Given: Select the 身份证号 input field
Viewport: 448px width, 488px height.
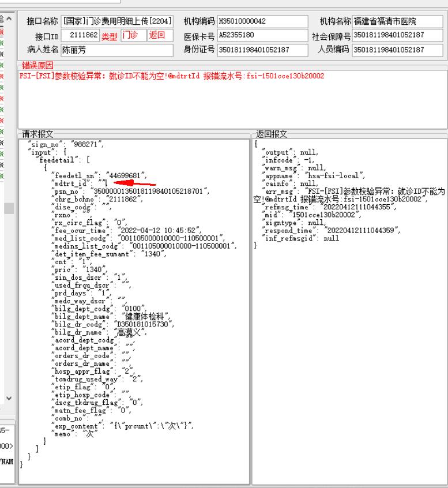Looking at the screenshot, I should pos(262,50).
